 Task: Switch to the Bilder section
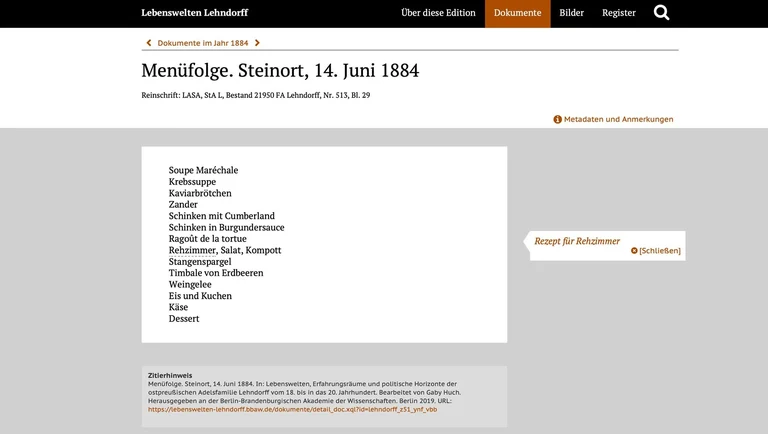click(x=571, y=13)
